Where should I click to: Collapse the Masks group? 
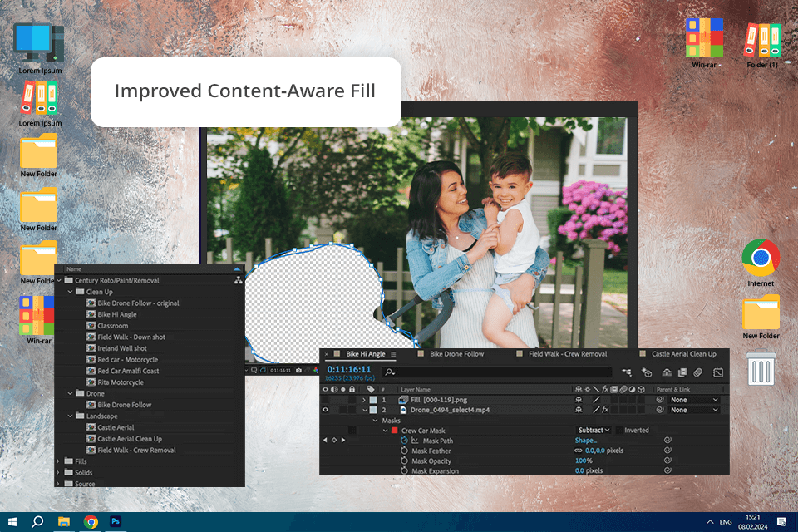376,421
